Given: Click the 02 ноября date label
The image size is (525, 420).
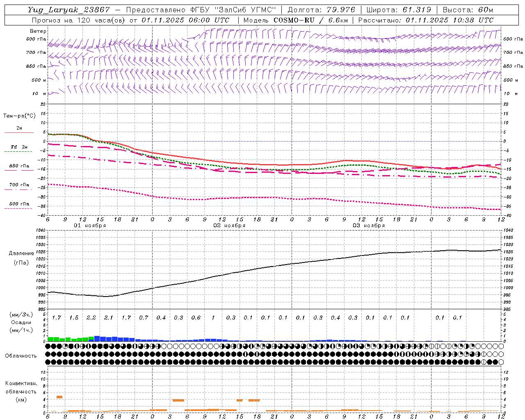Looking at the screenshot, I should point(229,226).
